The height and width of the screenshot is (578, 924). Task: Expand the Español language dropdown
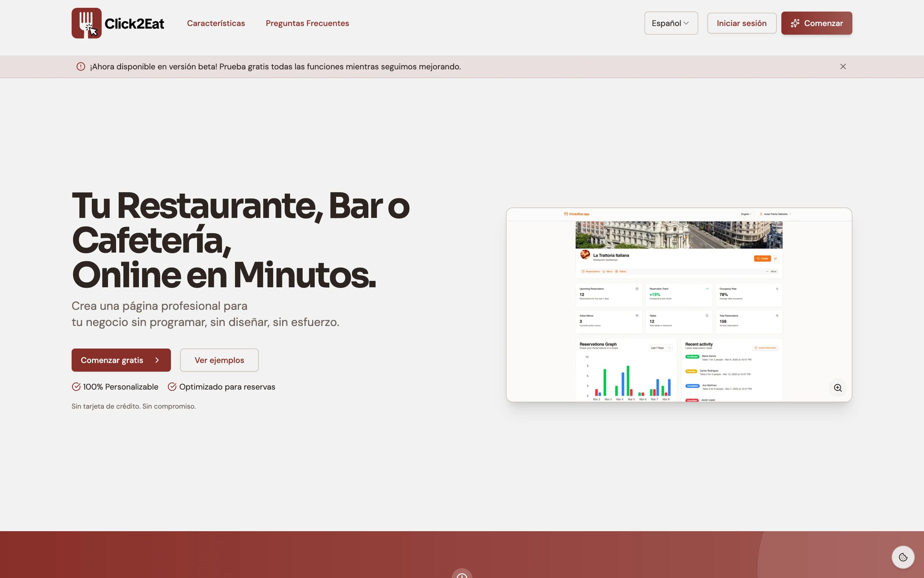pyautogui.click(x=671, y=23)
